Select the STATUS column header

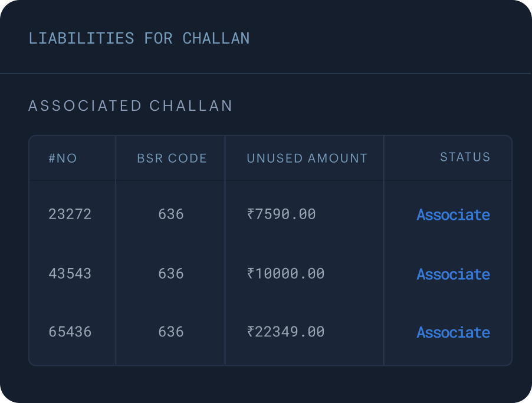click(x=465, y=157)
